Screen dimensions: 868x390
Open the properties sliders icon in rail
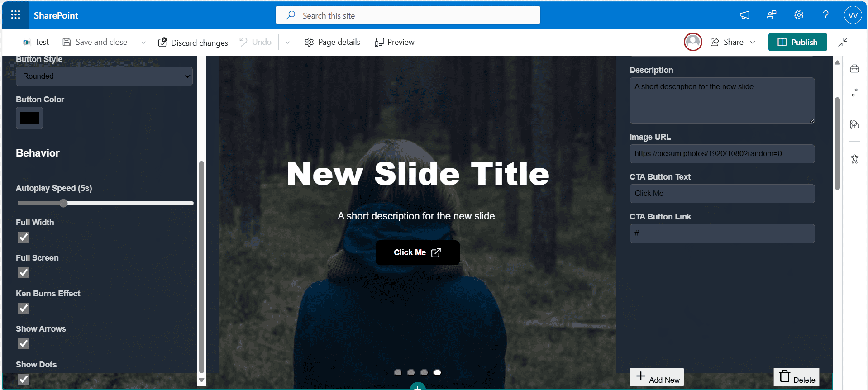pos(854,92)
